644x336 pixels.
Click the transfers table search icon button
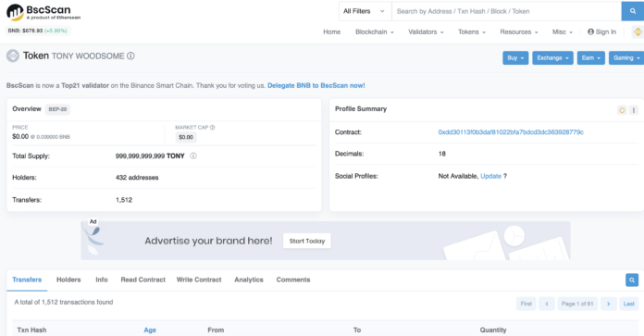tap(632, 280)
